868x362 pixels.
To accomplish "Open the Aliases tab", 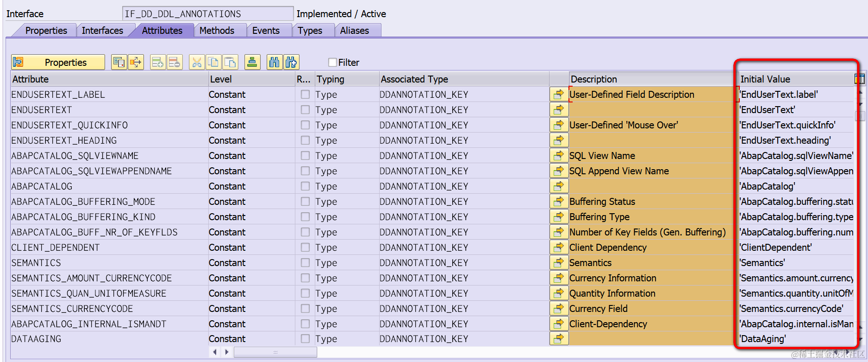I will (355, 31).
